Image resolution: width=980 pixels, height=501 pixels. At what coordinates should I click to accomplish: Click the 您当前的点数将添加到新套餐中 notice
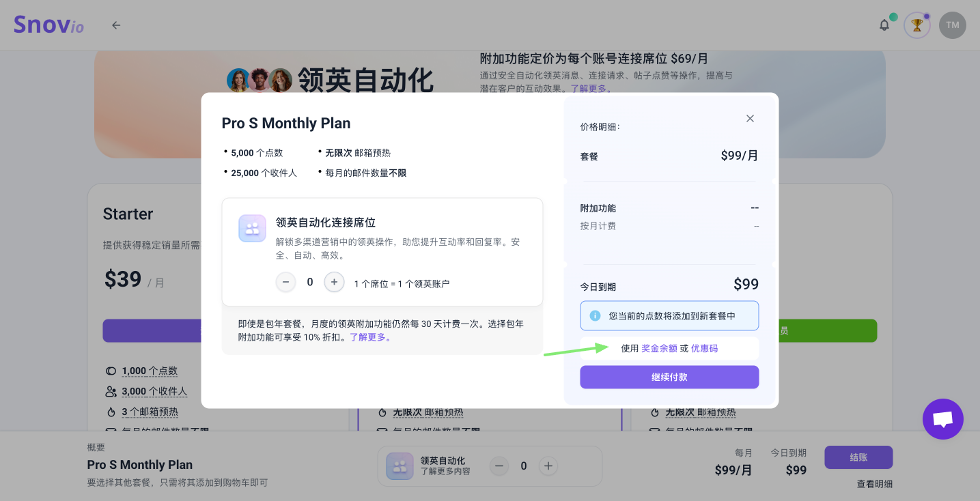669,316
